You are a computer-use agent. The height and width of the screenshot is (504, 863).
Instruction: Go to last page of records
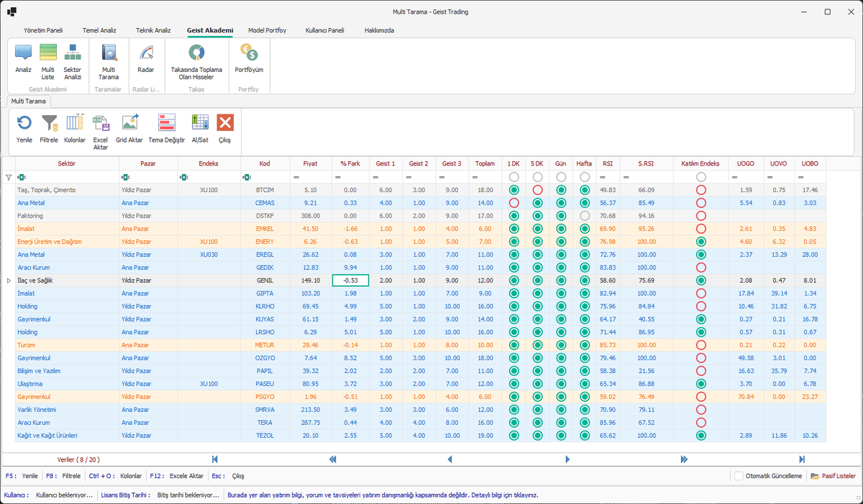coord(802,459)
